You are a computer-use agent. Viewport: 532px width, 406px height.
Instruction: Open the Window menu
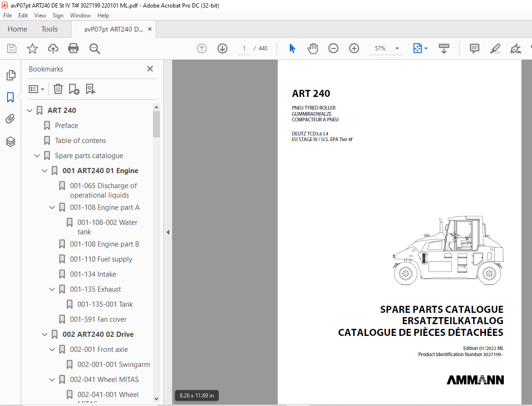80,15
